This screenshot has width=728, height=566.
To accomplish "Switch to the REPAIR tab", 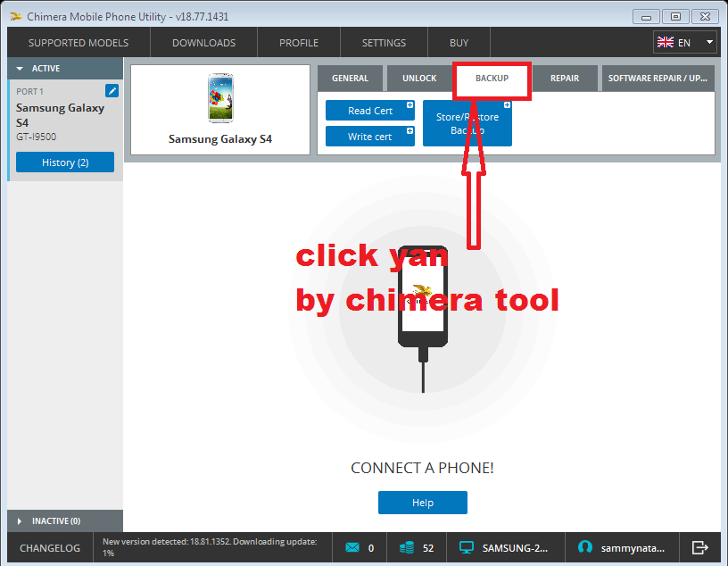I will pos(565,78).
